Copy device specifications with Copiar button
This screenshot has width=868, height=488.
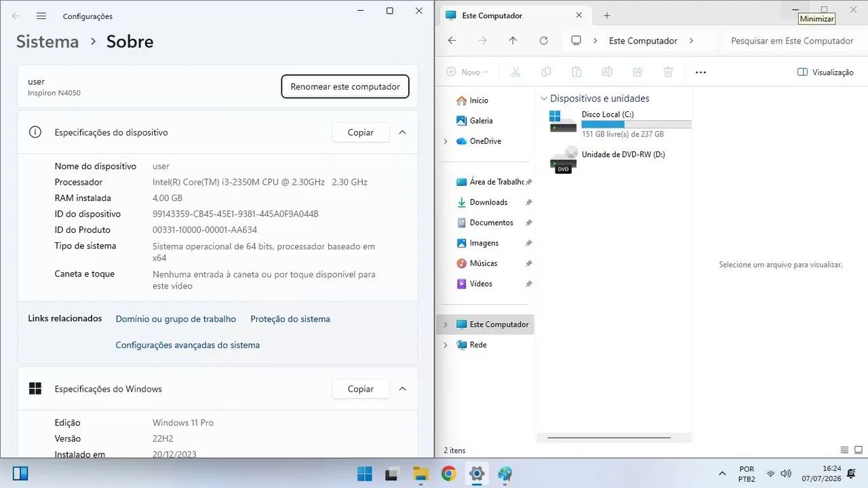(x=361, y=132)
